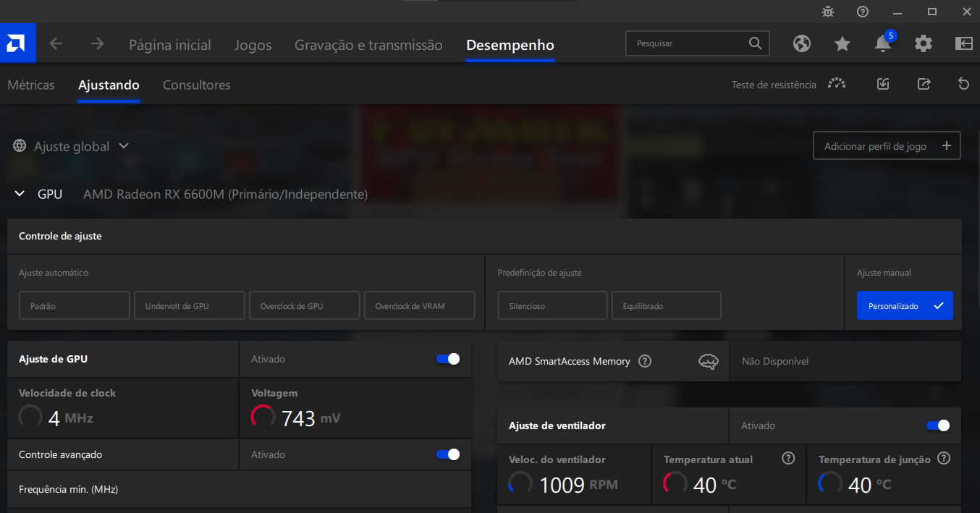Image resolution: width=980 pixels, height=513 pixels.
Task: Click the Não Disponível status text
Action: click(x=775, y=361)
